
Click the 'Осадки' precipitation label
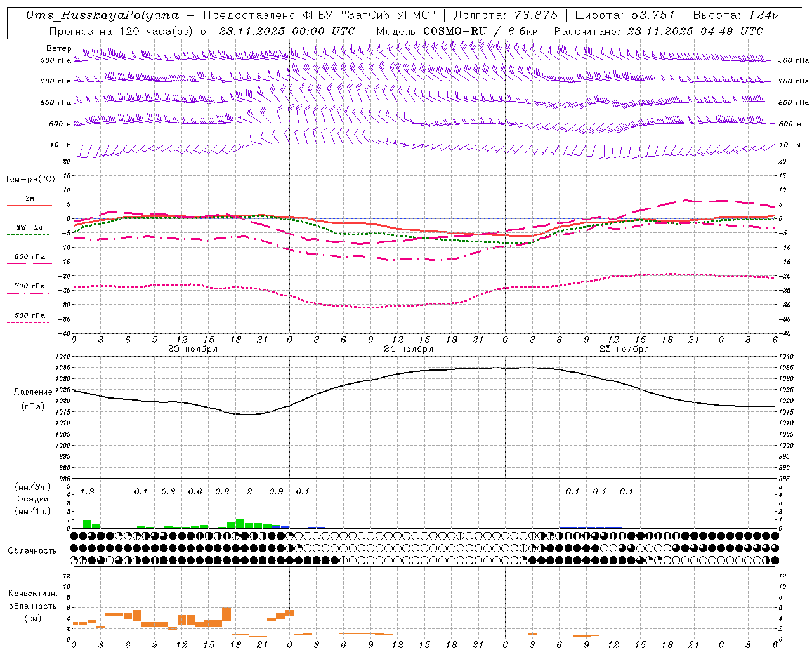coord(32,499)
